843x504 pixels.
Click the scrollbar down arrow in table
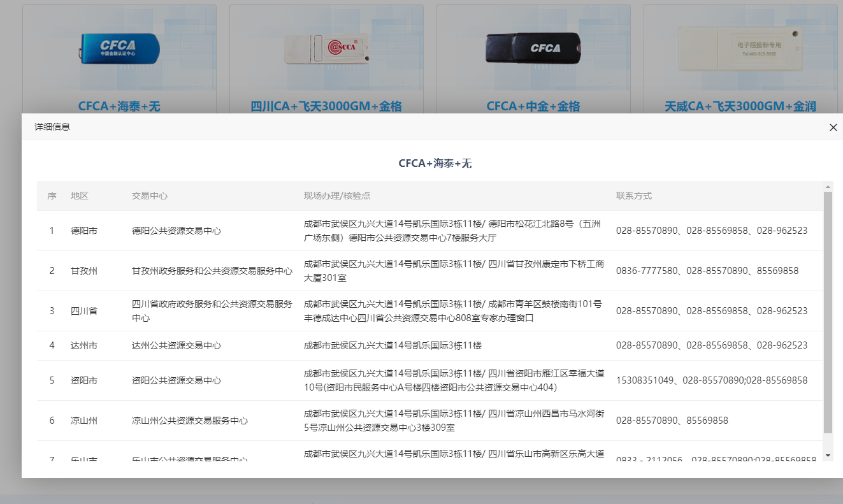(x=828, y=456)
